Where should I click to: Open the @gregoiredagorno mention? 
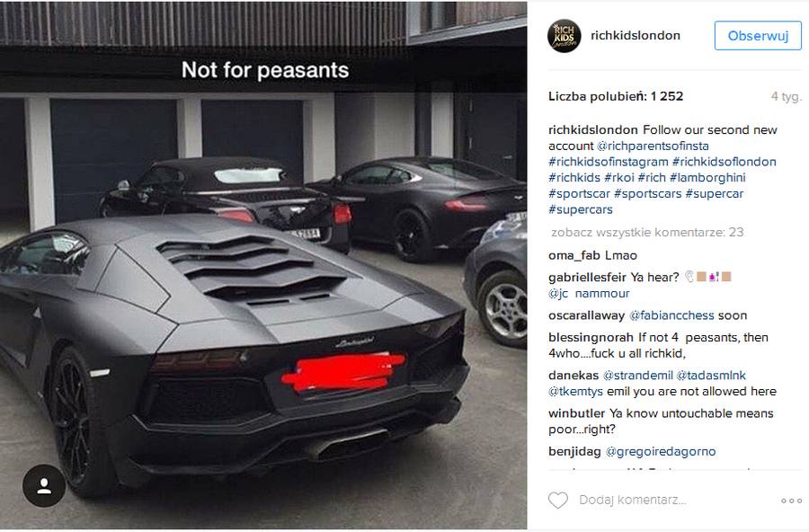point(661,451)
